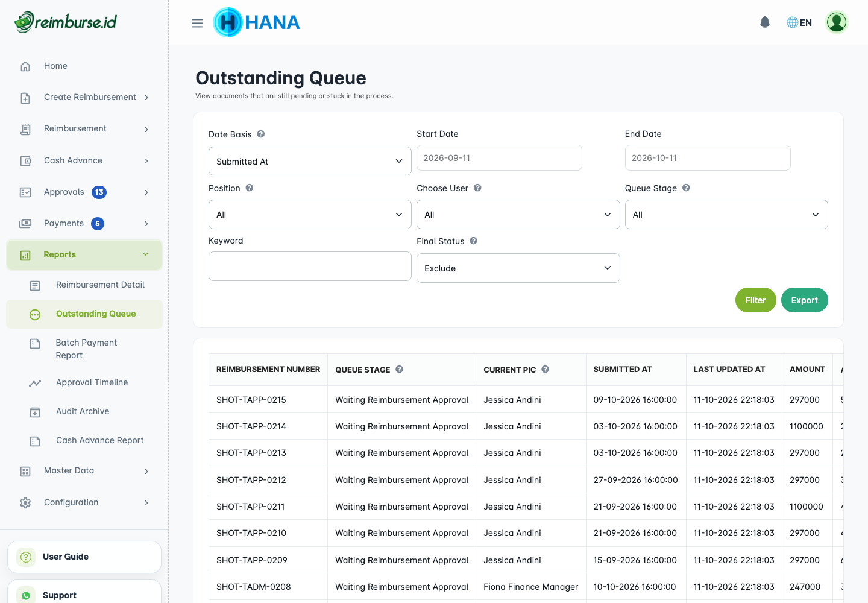Image resolution: width=868 pixels, height=603 pixels.
Task: Click the Queue Stage filter help icon
Action: point(686,188)
